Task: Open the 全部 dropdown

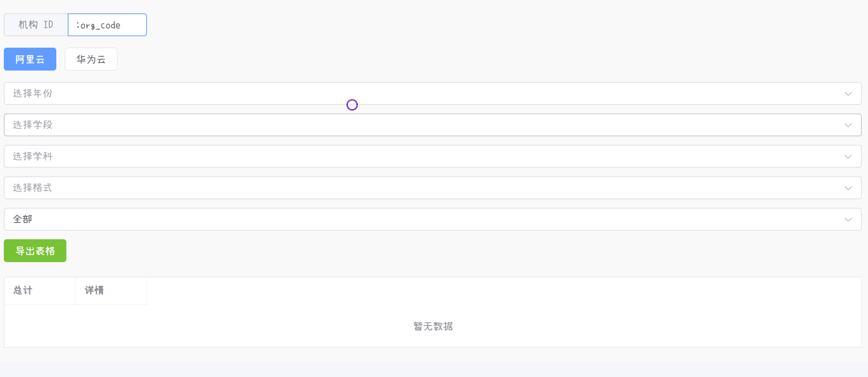Action: pyautogui.click(x=433, y=219)
